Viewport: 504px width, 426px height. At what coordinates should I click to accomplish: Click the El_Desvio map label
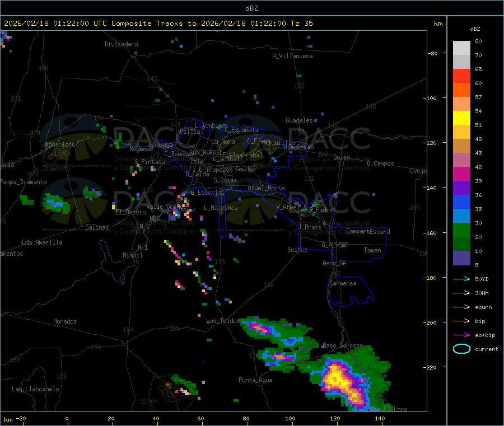point(130,212)
